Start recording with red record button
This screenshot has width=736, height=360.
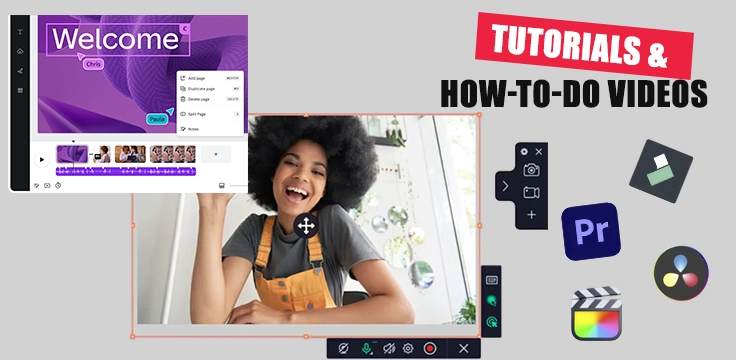(x=430, y=348)
